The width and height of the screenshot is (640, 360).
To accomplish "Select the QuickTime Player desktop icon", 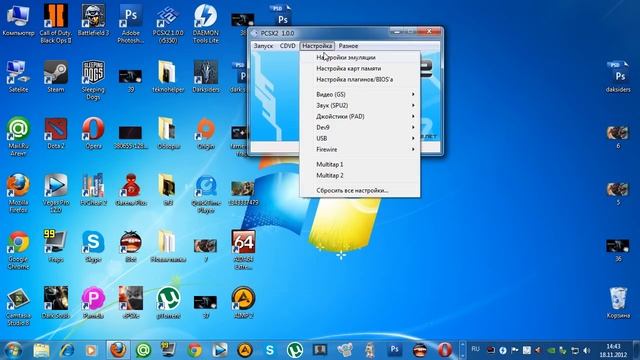I will 206,194.
